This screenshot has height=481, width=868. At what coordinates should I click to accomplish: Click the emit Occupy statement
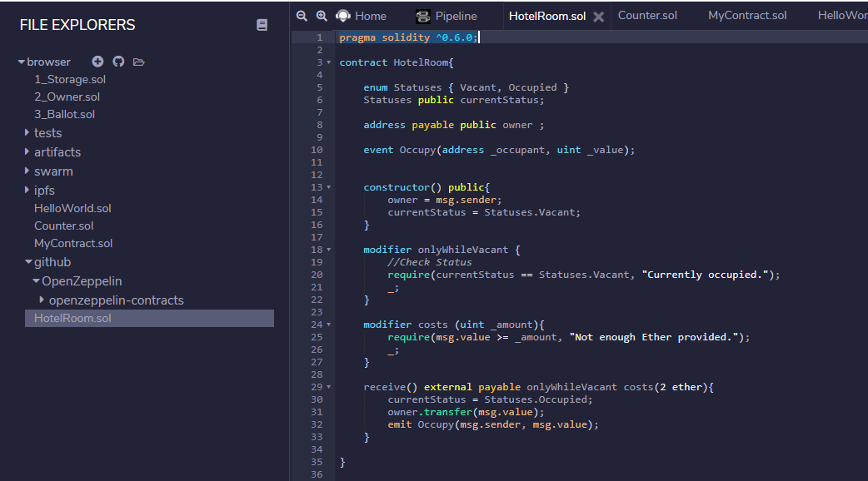[492, 424]
